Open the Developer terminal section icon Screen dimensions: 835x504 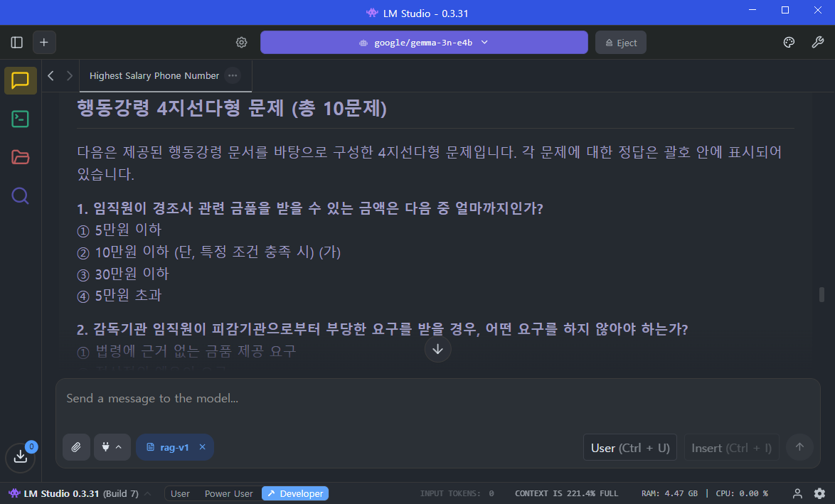tap(21, 119)
